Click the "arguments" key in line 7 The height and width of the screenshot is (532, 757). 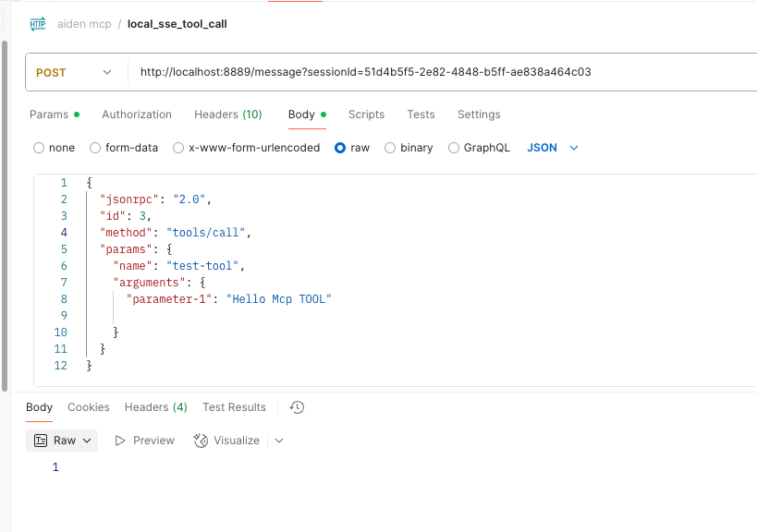point(149,282)
